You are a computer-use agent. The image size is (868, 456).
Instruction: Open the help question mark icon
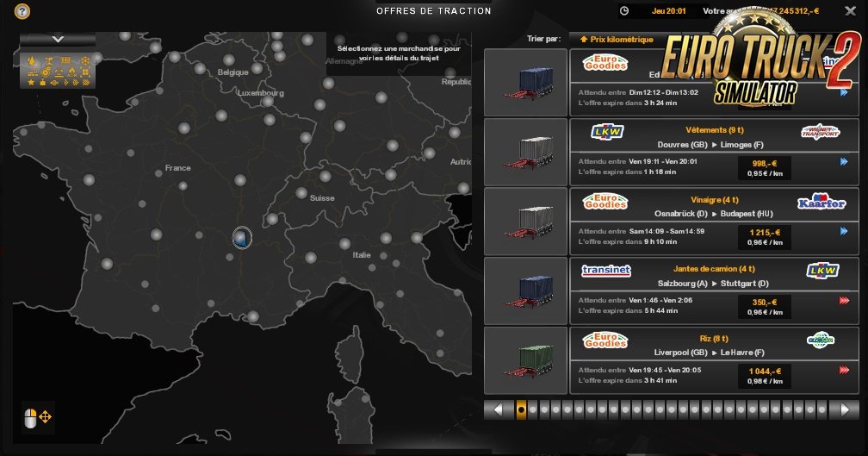22,12
